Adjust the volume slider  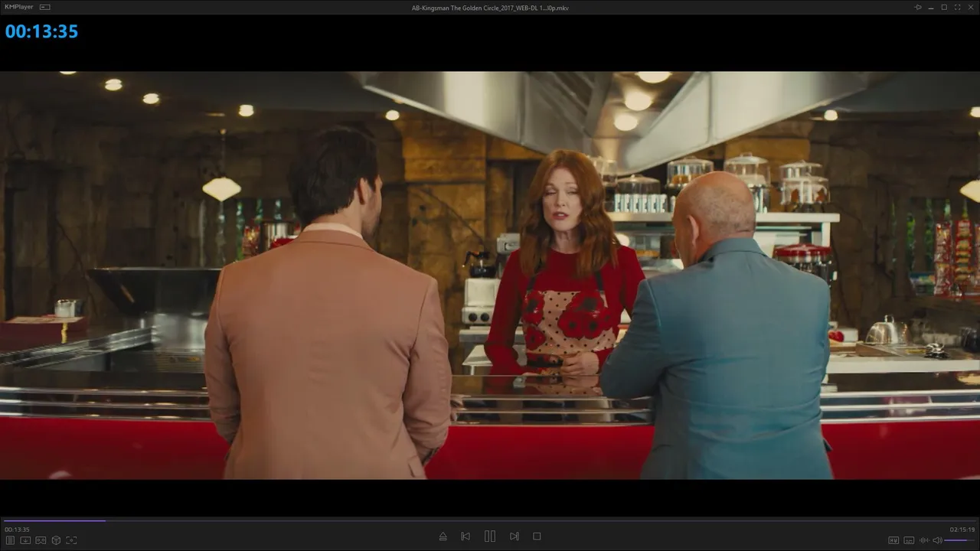pos(960,540)
